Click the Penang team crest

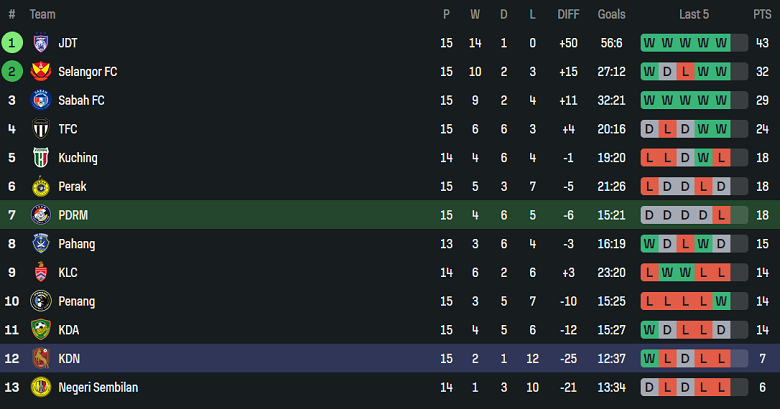[x=41, y=301]
